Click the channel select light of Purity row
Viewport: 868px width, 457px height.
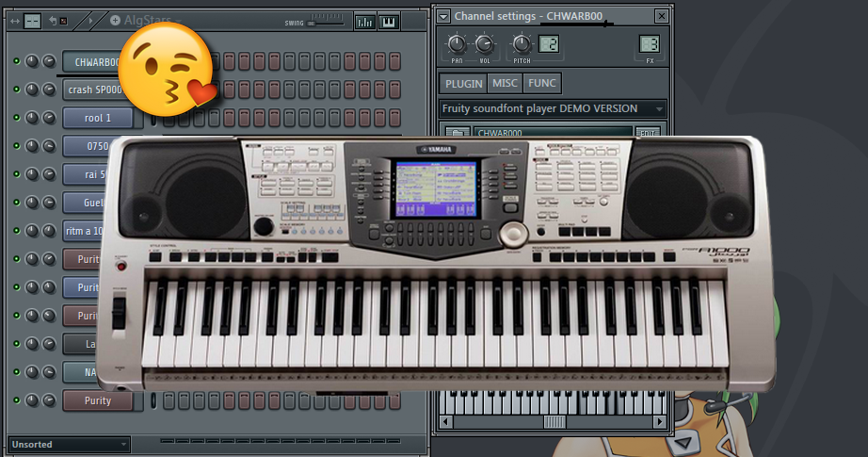153,400
